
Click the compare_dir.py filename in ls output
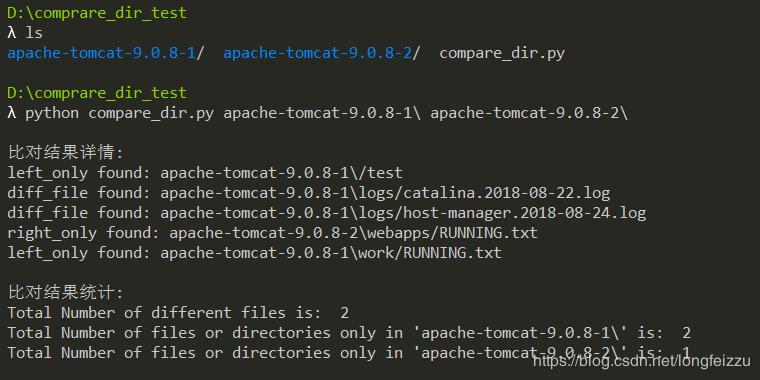click(502, 53)
